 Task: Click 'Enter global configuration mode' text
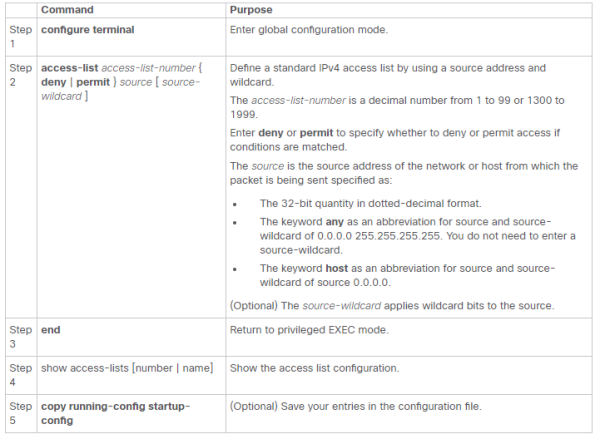pyautogui.click(x=309, y=30)
